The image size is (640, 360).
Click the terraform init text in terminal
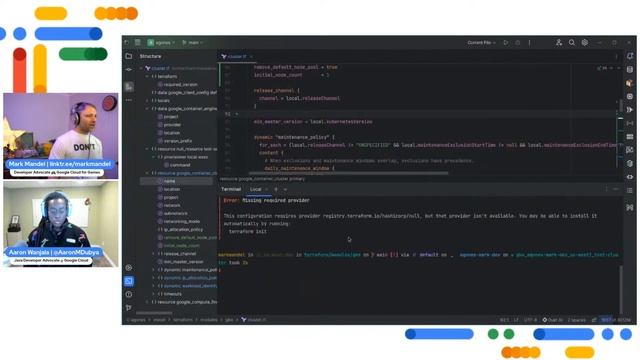click(248, 231)
